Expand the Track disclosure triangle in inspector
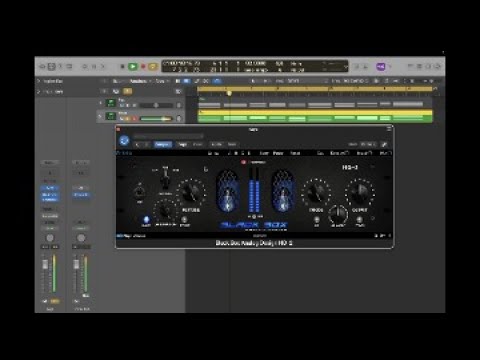This screenshot has width=480, height=360. click(38, 92)
